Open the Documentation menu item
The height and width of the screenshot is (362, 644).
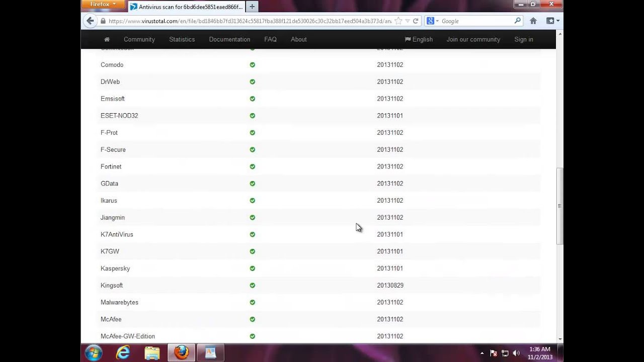(x=229, y=39)
